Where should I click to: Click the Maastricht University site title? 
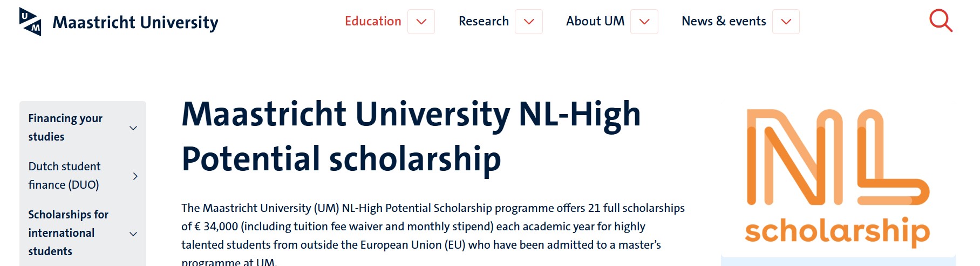135,23
